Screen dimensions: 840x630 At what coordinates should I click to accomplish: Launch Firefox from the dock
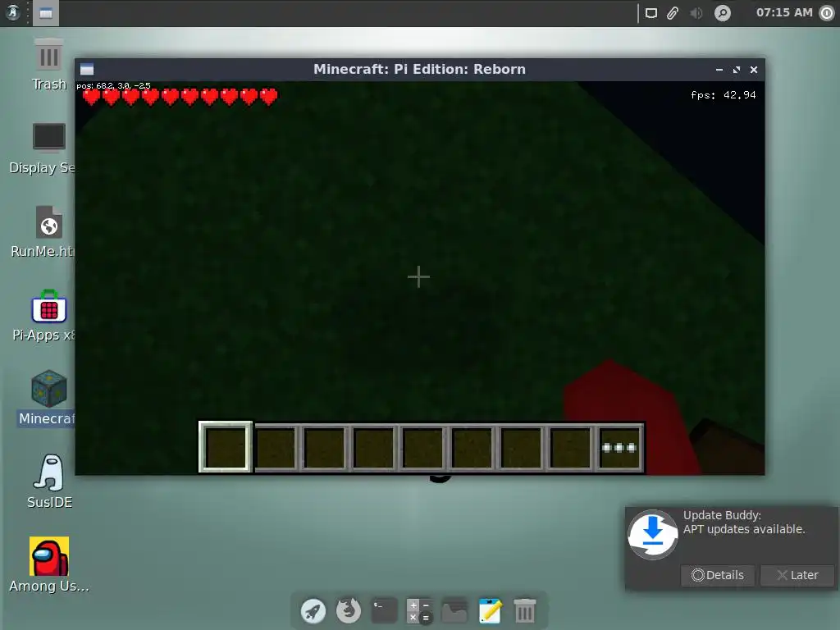(349, 610)
